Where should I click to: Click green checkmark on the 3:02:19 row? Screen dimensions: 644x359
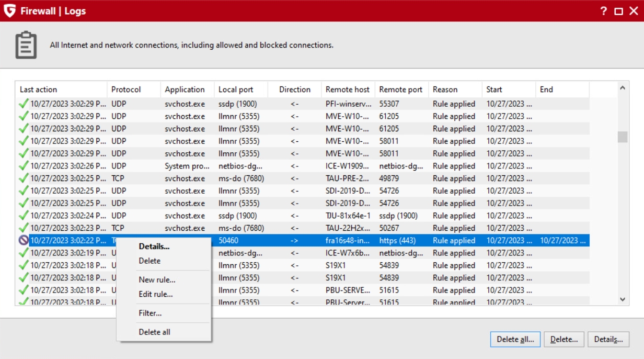coord(24,252)
